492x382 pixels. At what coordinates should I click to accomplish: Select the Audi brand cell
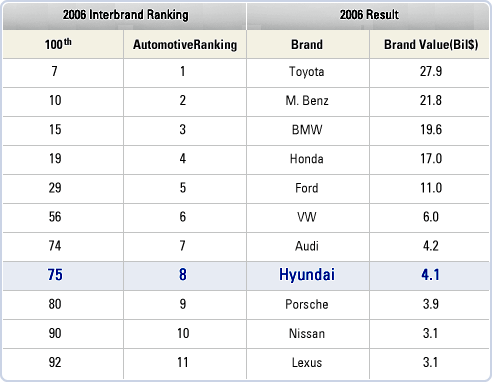click(x=307, y=246)
